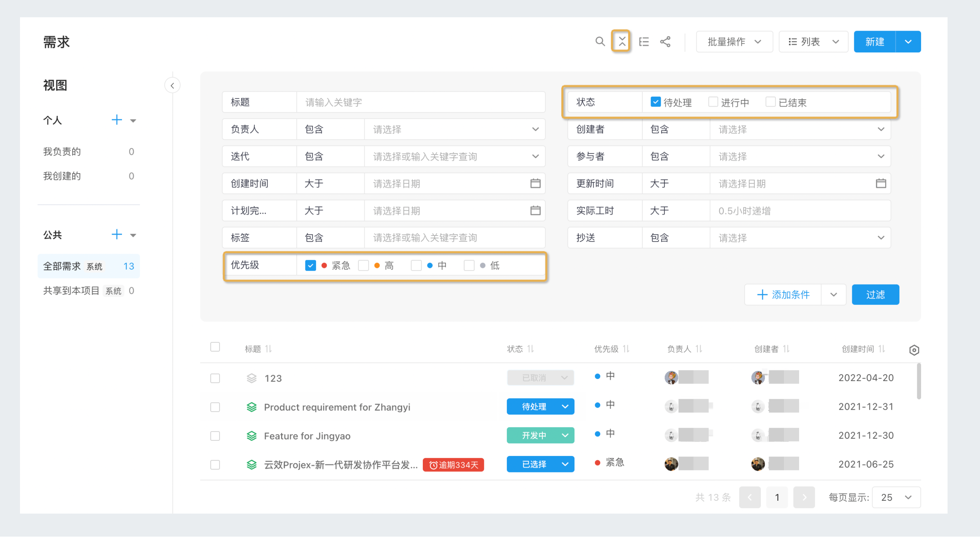Uncheck 紧急 priority checkbox
The width and height of the screenshot is (980, 538).
pos(310,266)
